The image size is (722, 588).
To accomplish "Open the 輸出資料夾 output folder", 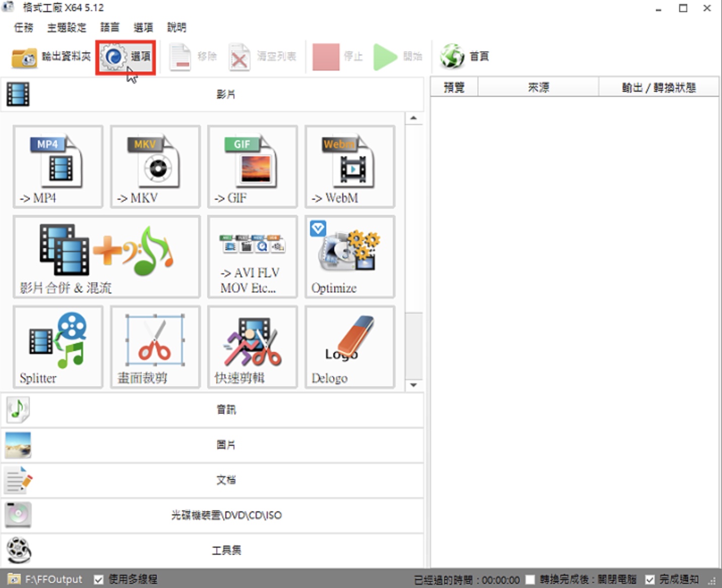I will click(51, 57).
